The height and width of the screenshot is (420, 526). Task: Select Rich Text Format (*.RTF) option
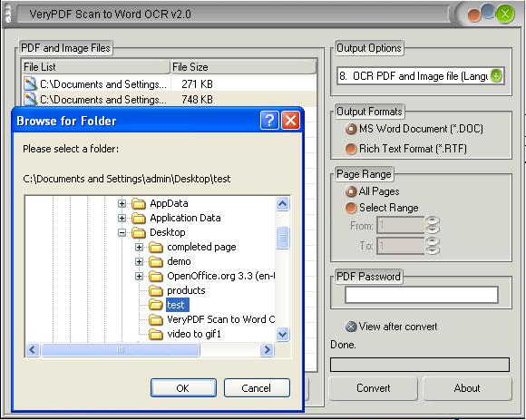(x=406, y=149)
